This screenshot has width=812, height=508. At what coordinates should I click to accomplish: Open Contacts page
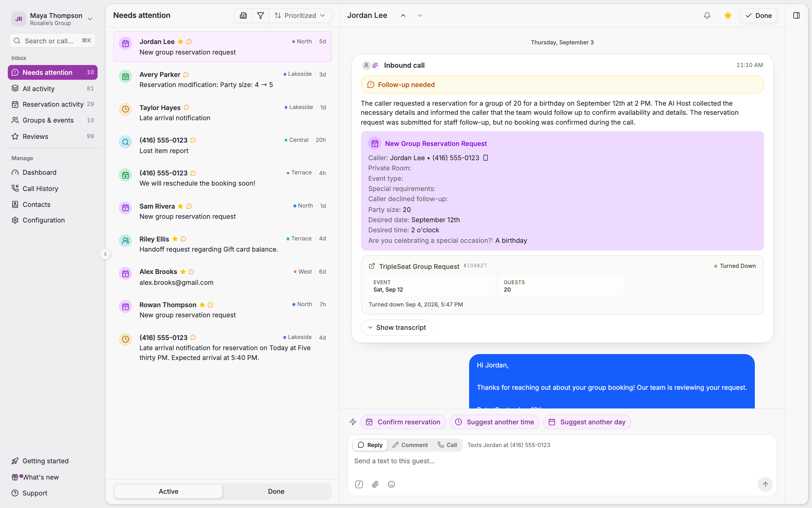[x=53, y=205]
